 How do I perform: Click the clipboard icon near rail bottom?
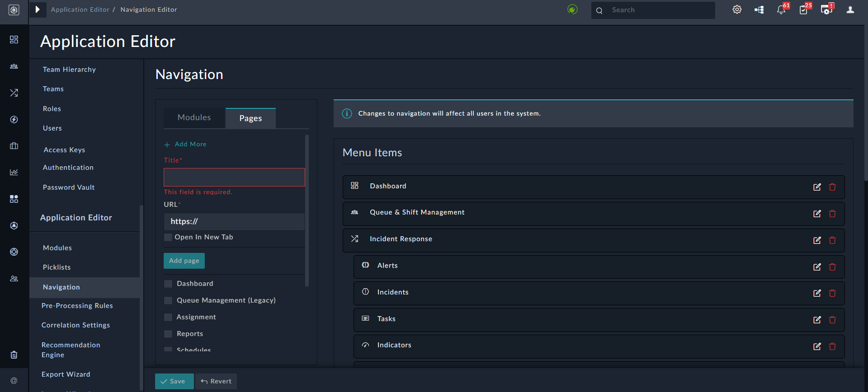(14, 355)
